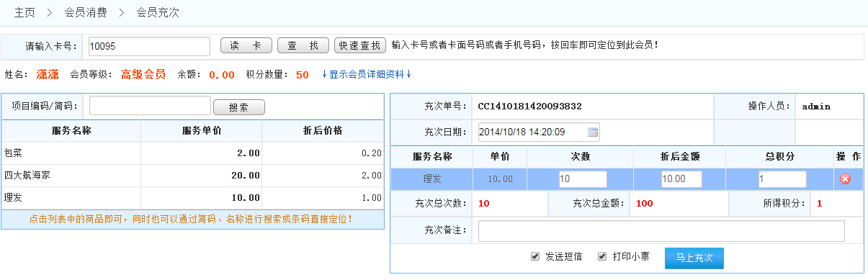This screenshot has width=868, height=280.
Task: Toggle the 发送短信 checkbox
Action: (x=535, y=256)
